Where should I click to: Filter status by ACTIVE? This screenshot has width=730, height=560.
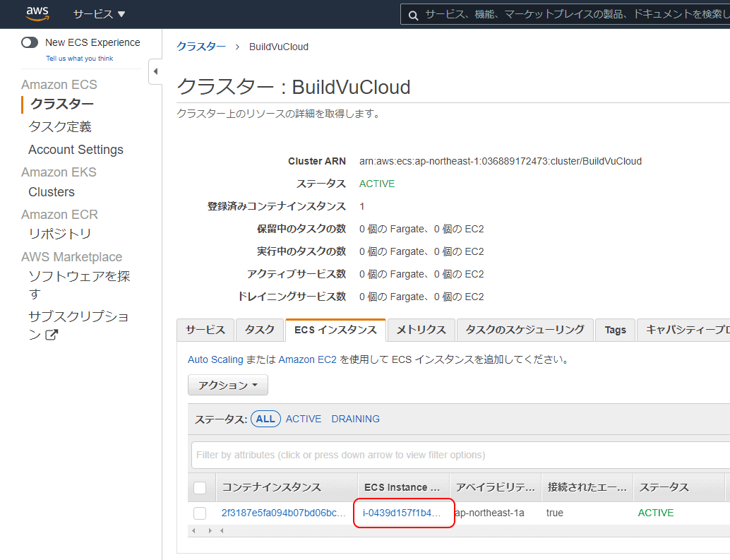304,419
